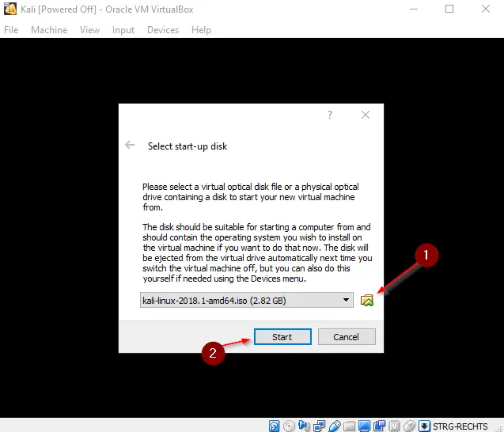
Task: Click the shared folders status icon
Action: 349,426
